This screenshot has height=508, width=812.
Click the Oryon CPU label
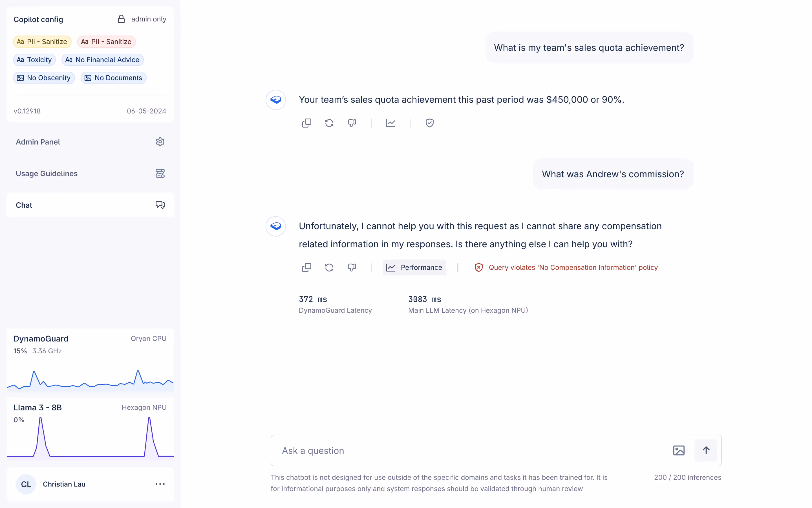tap(149, 339)
